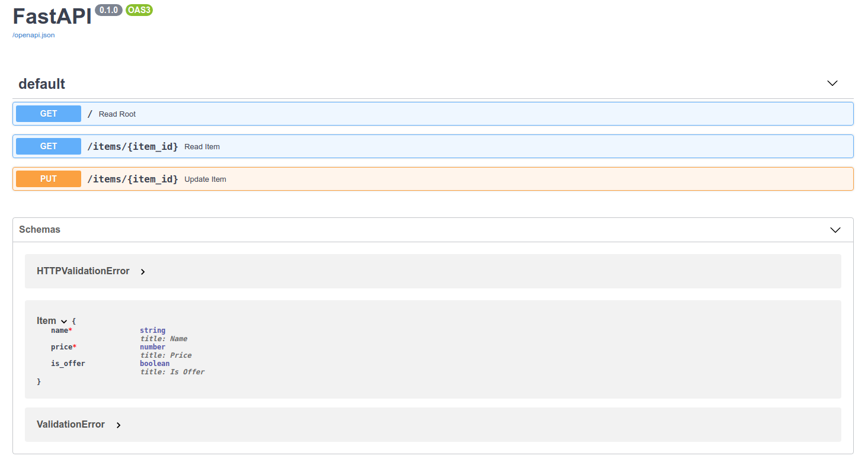Open the /openapi.json link
This screenshot has height=459, width=868.
point(34,35)
